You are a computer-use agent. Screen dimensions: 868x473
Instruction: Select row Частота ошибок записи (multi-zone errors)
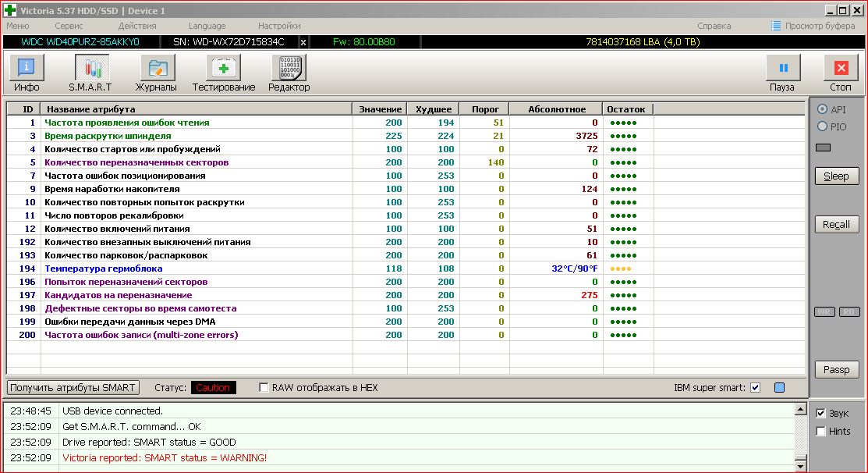pos(406,335)
